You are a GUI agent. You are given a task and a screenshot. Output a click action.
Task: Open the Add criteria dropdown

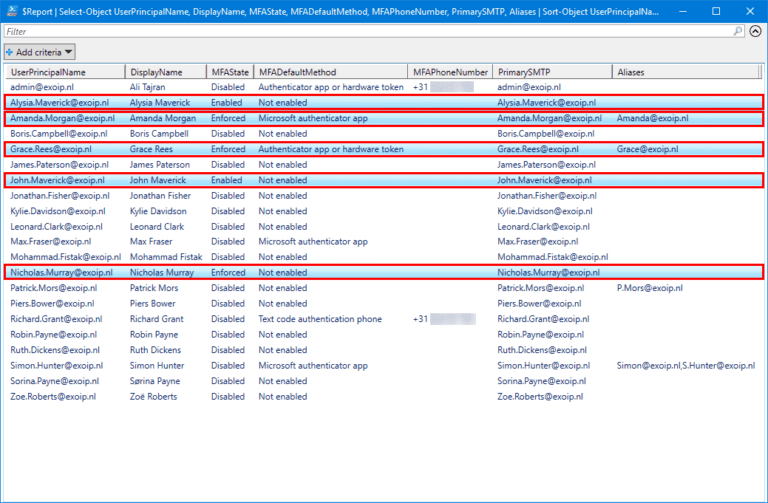coord(40,52)
